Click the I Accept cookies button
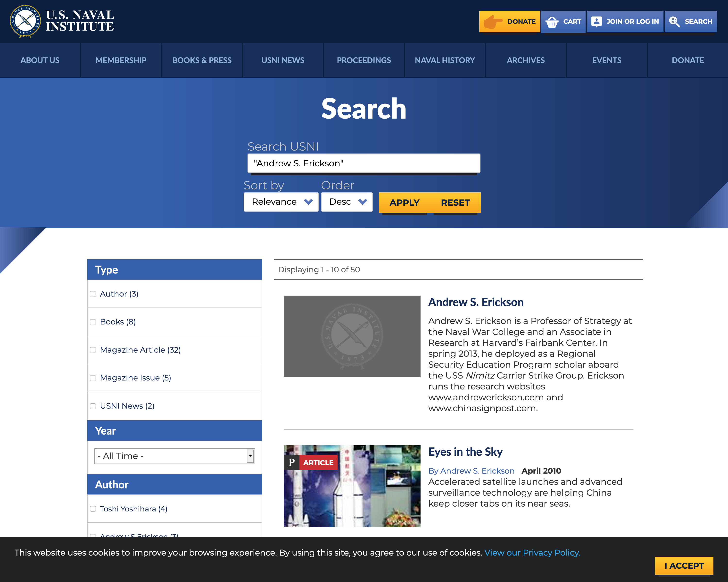Viewport: 728px width, 582px height. pyautogui.click(x=684, y=566)
